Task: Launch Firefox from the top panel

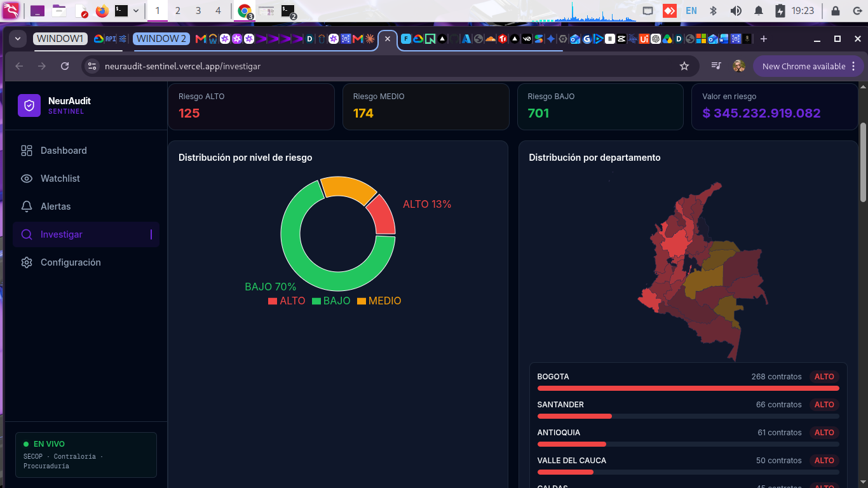Action: pos(102,11)
